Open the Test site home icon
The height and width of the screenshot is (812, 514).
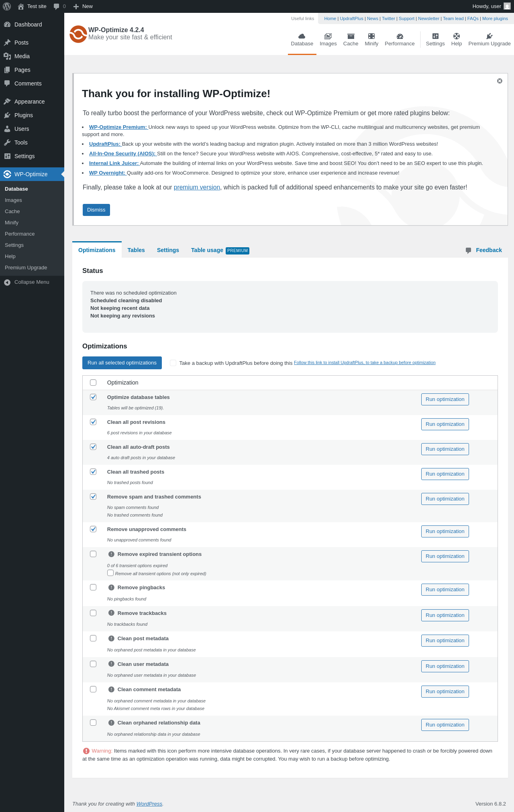[21, 6]
